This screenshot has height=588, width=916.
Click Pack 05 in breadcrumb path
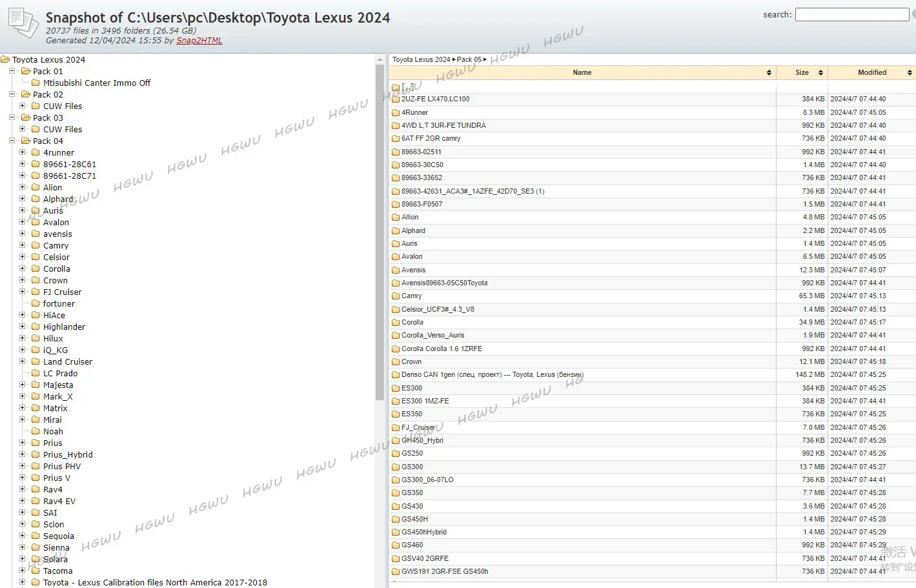click(x=469, y=59)
